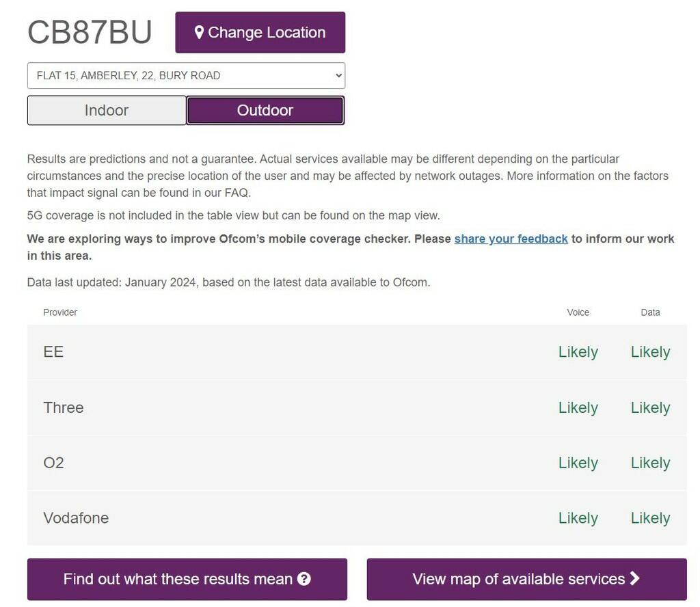Click the Vodafone provider name

[76, 518]
